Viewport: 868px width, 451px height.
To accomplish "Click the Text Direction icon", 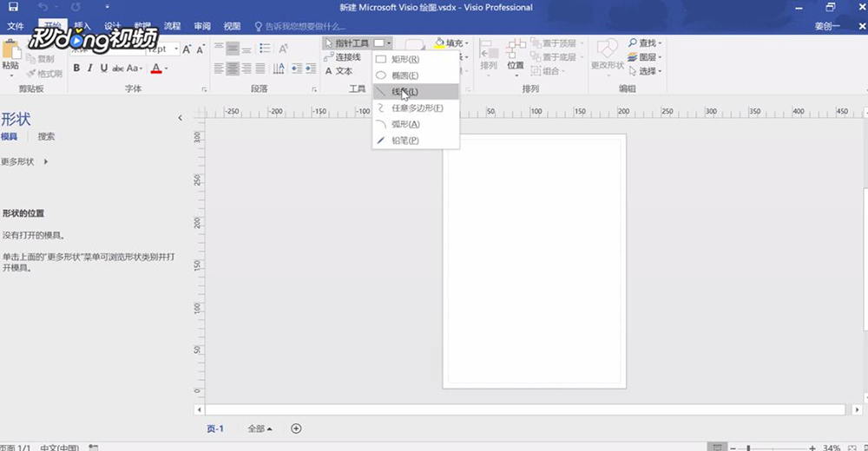I will point(279,69).
